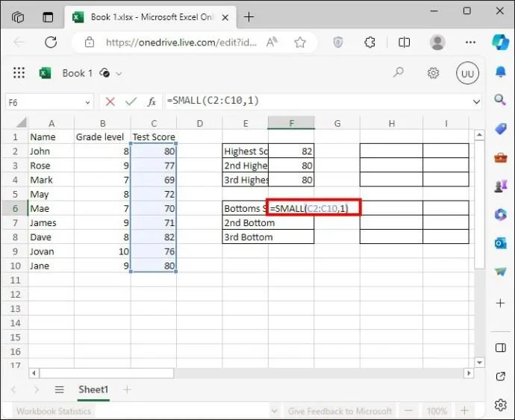The height and width of the screenshot is (420, 515).
Task: Open the sidebar Tools briefcase icon
Action: (x=501, y=157)
